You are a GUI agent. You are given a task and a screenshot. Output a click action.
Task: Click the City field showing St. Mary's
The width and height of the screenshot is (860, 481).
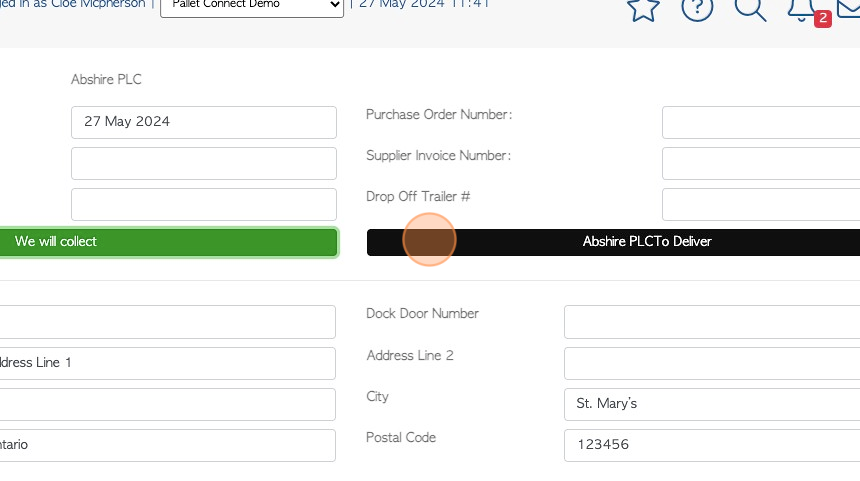711,404
